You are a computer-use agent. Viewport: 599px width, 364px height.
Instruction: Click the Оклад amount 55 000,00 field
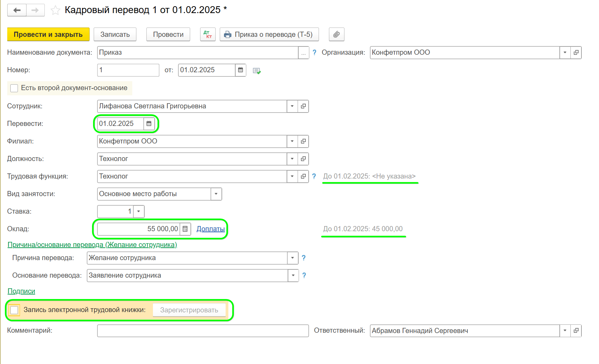coord(138,229)
